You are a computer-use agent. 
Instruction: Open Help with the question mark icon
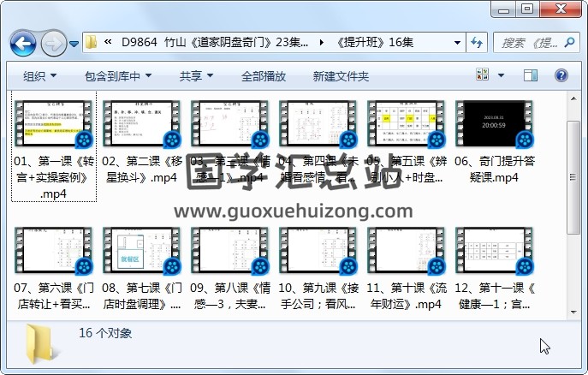coord(561,75)
